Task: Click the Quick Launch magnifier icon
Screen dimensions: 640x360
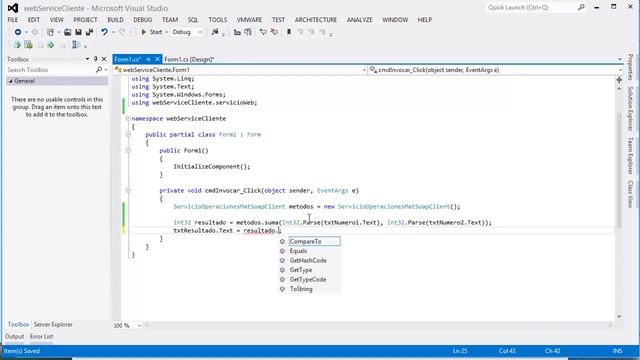Action: (x=581, y=7)
